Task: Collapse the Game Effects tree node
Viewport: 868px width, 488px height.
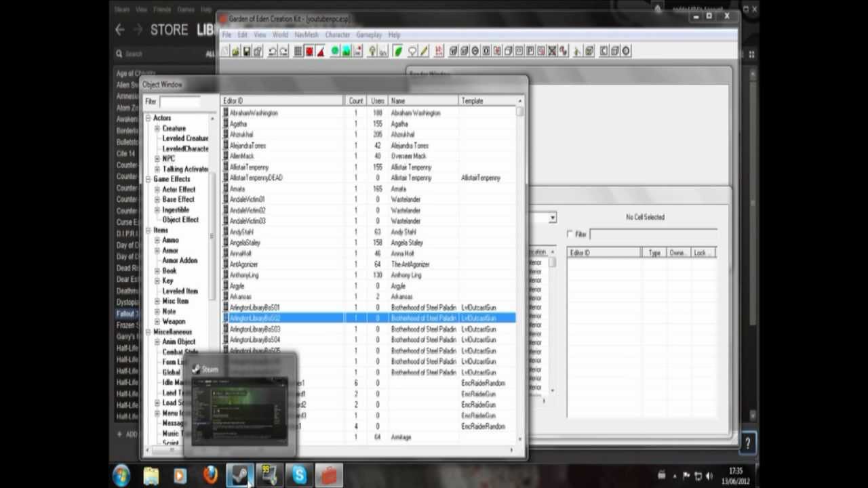Action: [148, 179]
